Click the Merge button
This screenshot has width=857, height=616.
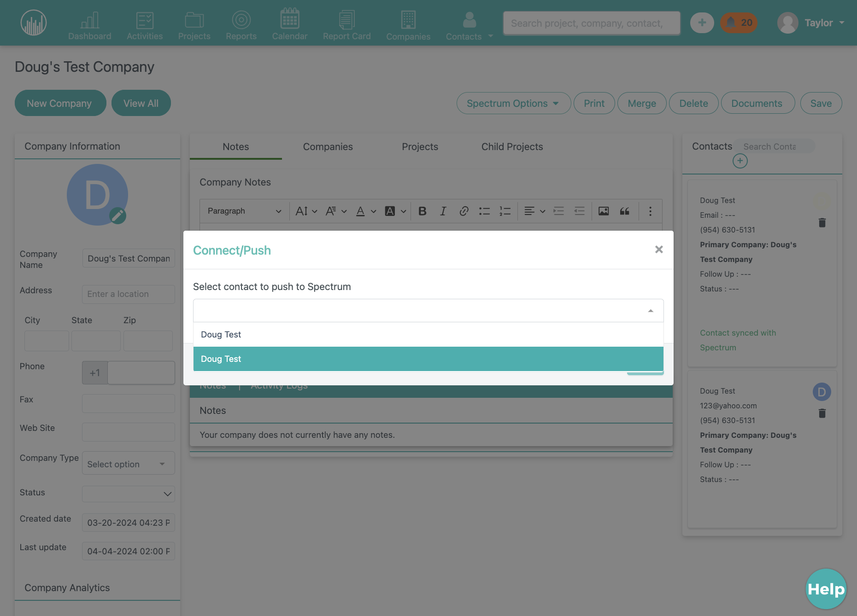click(641, 103)
